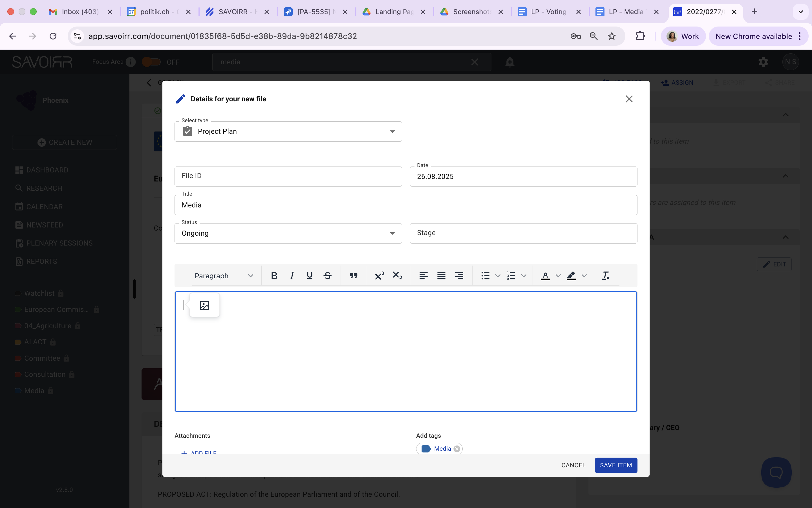Open the Status dropdown showing Ongoing

click(x=288, y=233)
